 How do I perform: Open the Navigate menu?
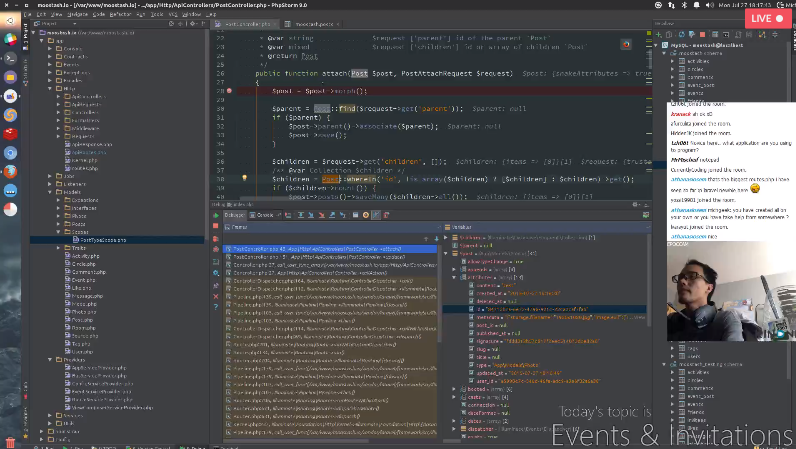tap(78, 14)
